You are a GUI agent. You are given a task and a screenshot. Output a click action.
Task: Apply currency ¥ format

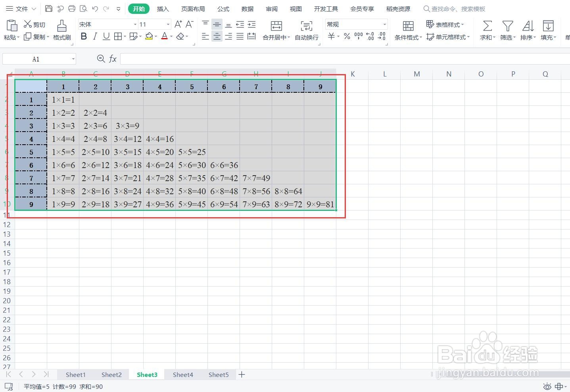pos(331,36)
